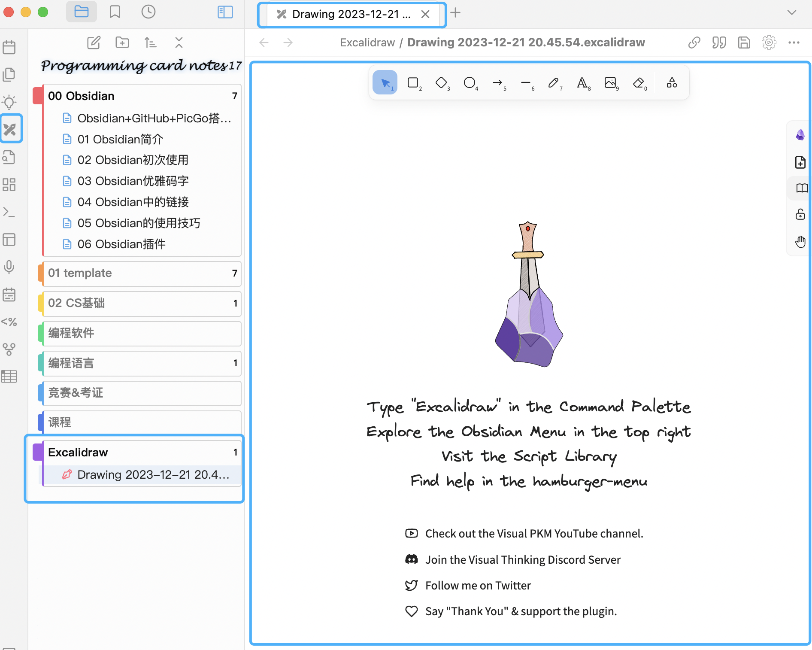The height and width of the screenshot is (650, 812).
Task: Open the file explorer folder tab
Action: coord(82,12)
